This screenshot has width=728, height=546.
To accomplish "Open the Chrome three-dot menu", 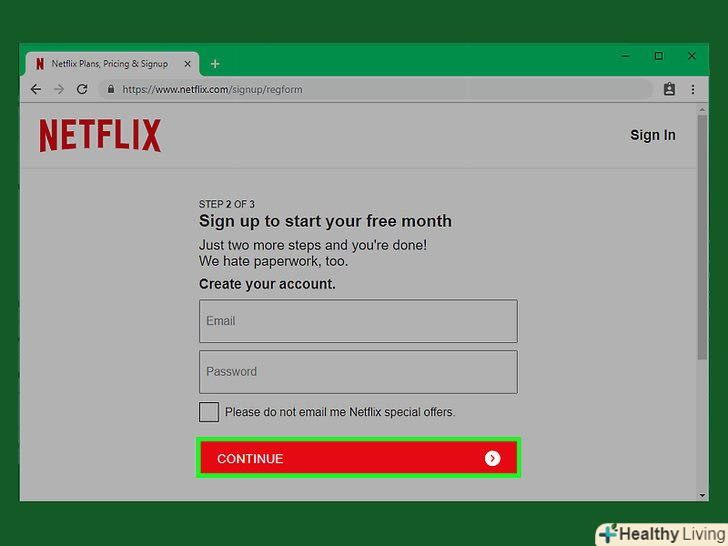I will click(693, 89).
